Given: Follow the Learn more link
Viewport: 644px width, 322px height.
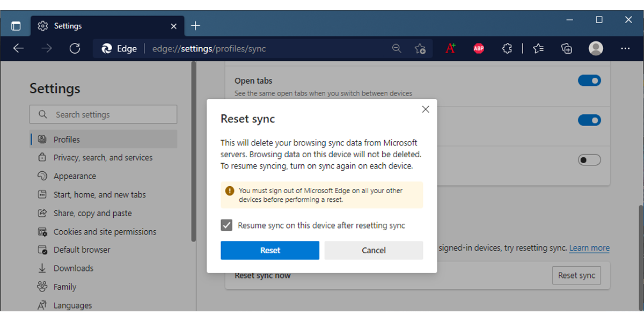Looking at the screenshot, I should click(x=589, y=248).
